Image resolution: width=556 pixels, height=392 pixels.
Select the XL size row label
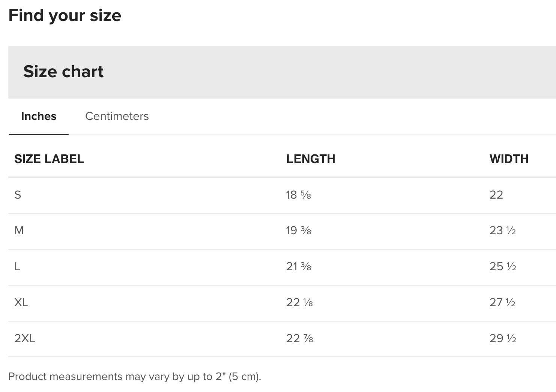[21, 302]
